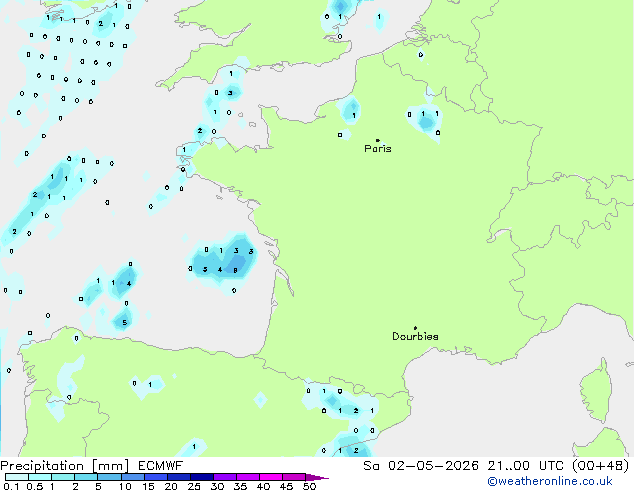This screenshot has width=634, height=490.
Task: Select the Dourbies location dot marker
Action: (x=415, y=328)
